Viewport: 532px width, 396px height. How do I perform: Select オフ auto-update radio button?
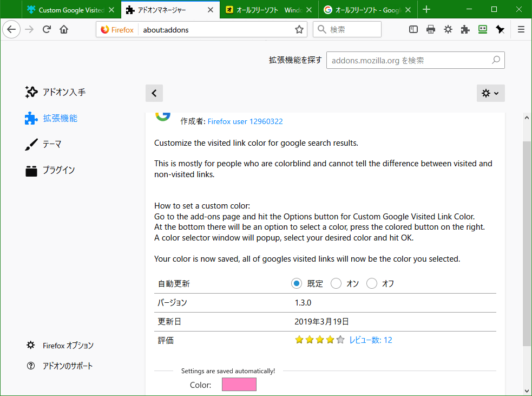371,283
